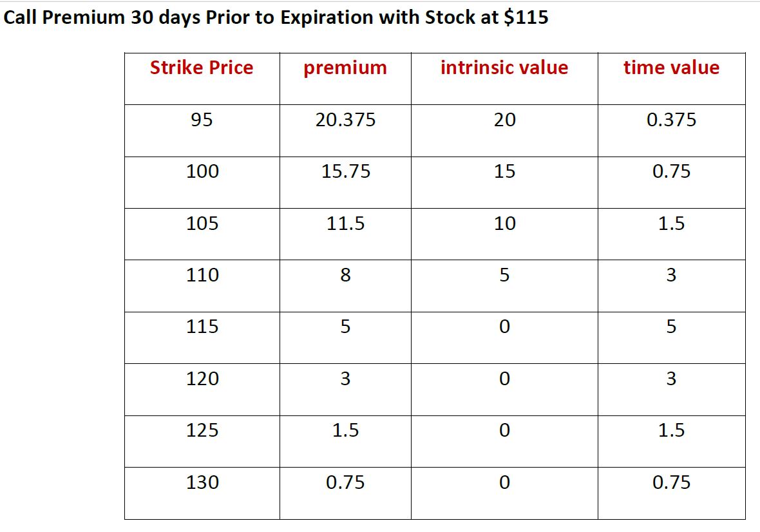Select intrinsic value 10 cell
Viewport: 760px width, 532px height.
click(504, 223)
